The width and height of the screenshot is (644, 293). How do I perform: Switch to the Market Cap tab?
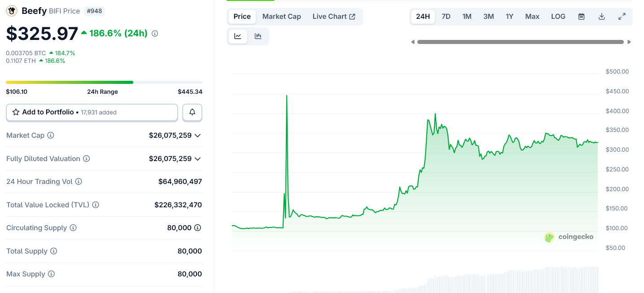(281, 17)
